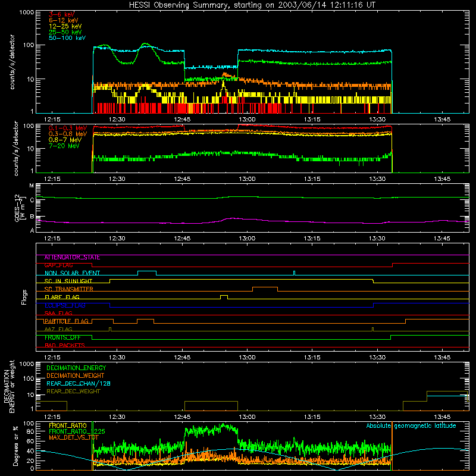Click the 12:45 tick label under GOES plot

(182, 239)
